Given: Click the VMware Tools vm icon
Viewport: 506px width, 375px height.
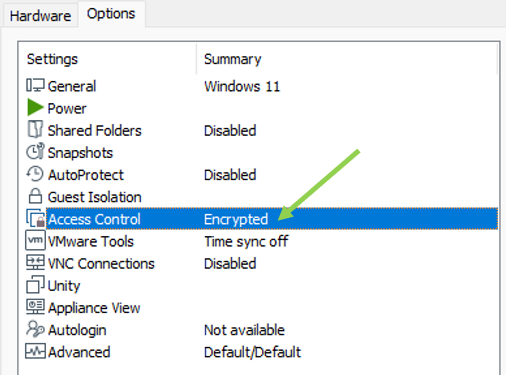Looking at the screenshot, I should pyautogui.click(x=35, y=240).
